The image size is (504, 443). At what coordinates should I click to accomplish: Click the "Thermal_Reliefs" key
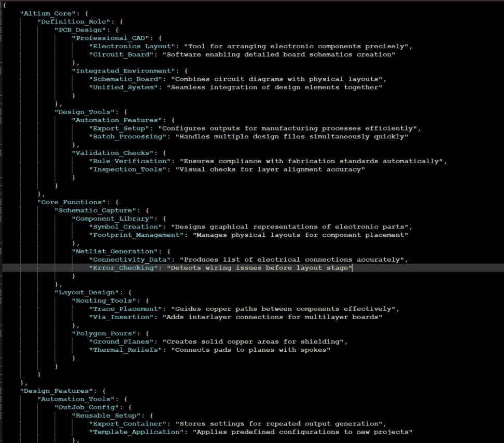125,350
